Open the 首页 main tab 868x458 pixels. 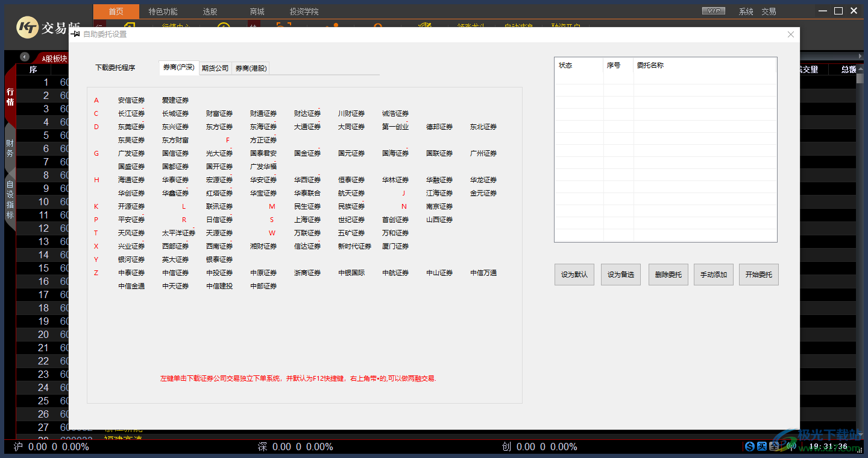(116, 11)
